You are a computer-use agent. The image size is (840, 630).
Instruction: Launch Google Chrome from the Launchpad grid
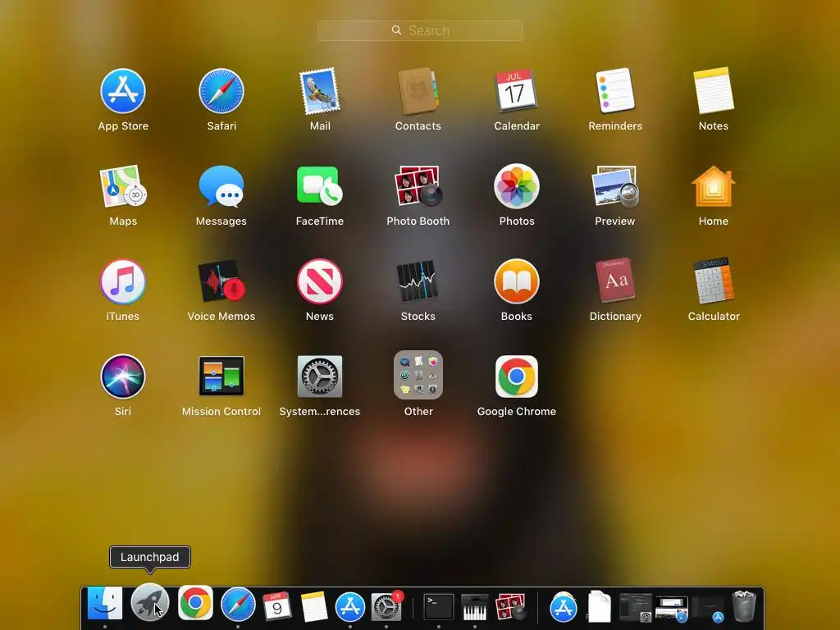tap(517, 376)
